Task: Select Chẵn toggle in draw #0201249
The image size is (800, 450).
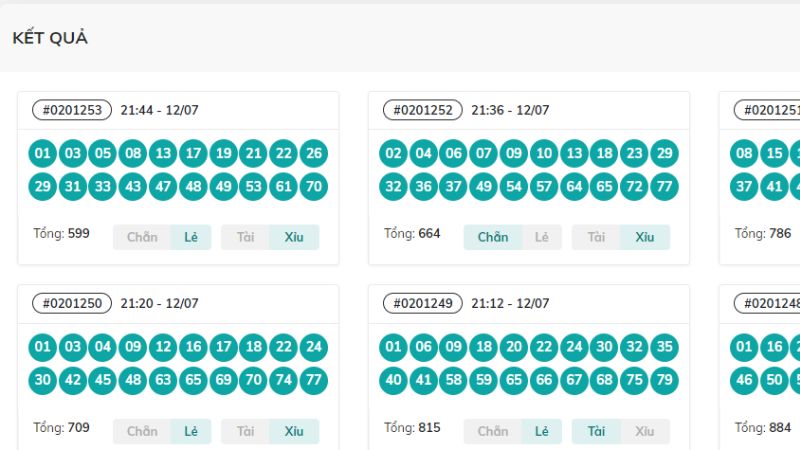Action: point(493,432)
